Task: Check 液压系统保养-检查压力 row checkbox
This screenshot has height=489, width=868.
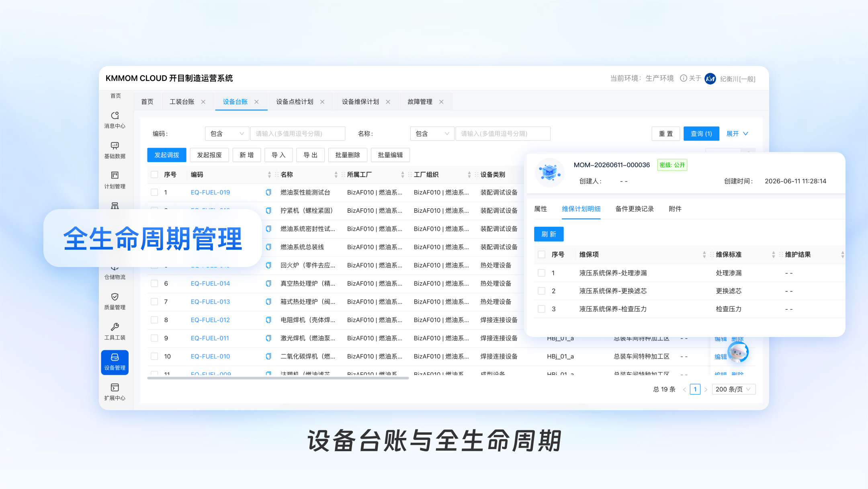Action: pyautogui.click(x=542, y=309)
